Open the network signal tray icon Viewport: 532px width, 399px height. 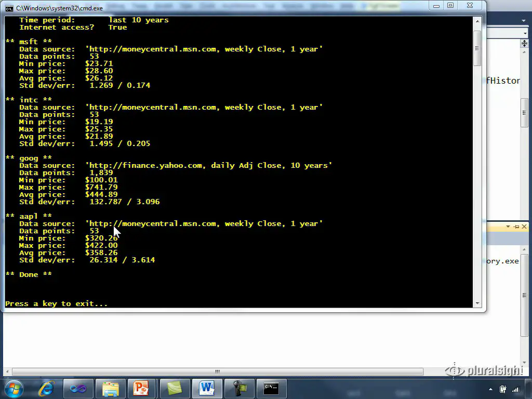(x=516, y=390)
